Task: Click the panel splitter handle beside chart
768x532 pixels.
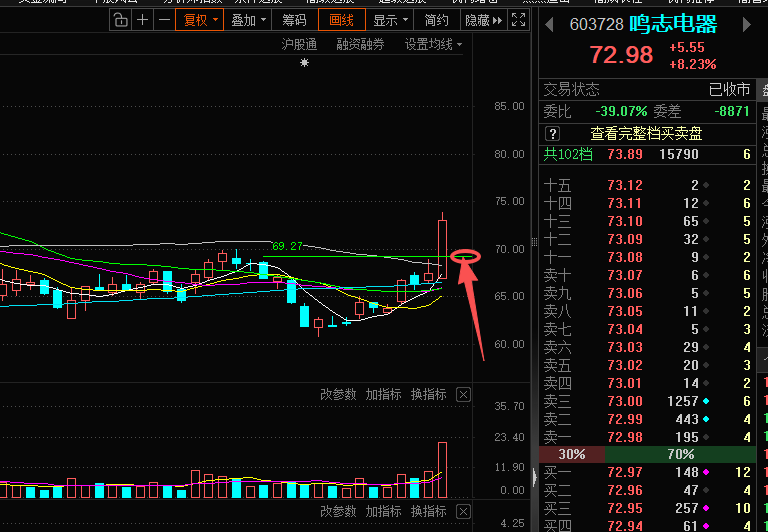Action: point(534,242)
